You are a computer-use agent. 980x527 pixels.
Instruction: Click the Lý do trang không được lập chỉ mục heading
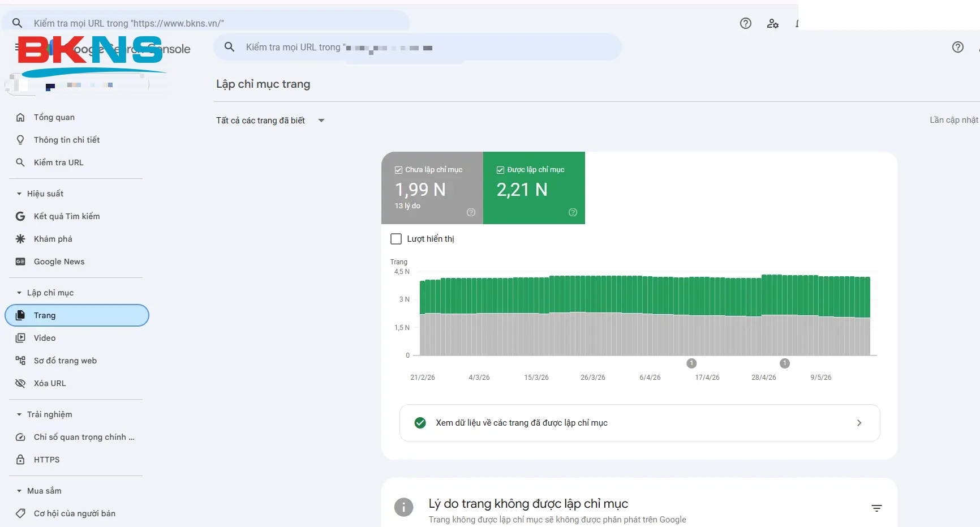[x=528, y=504]
